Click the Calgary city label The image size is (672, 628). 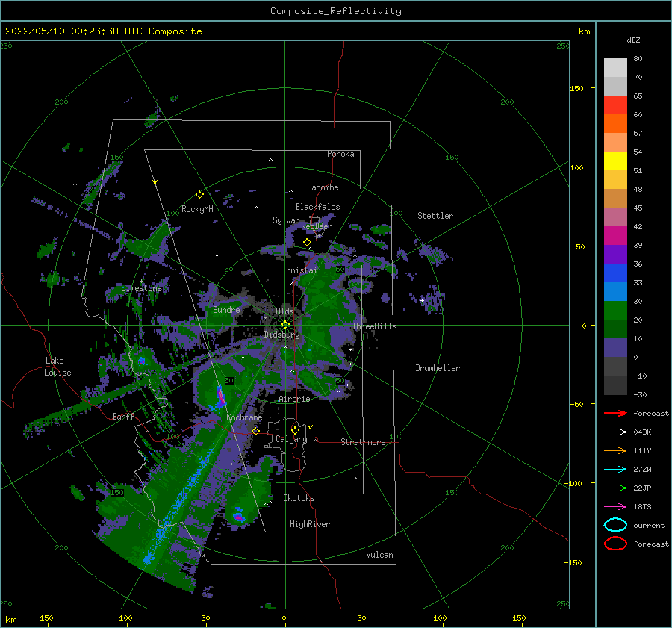point(291,439)
